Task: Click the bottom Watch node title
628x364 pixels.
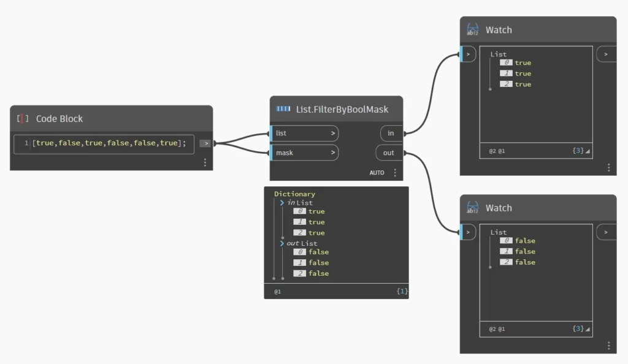Action: click(499, 208)
